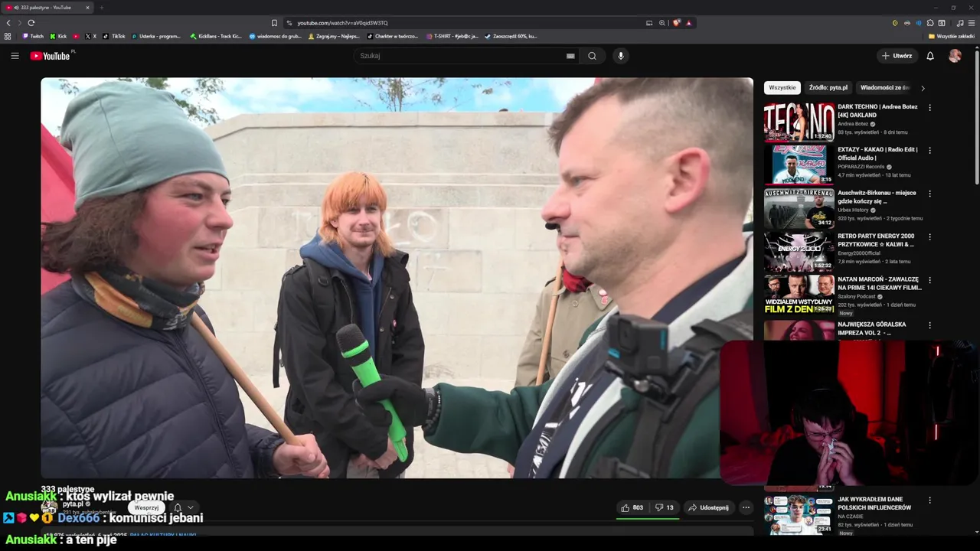The height and width of the screenshot is (551, 980).
Task: Open the account avatar menu
Action: click(955, 56)
